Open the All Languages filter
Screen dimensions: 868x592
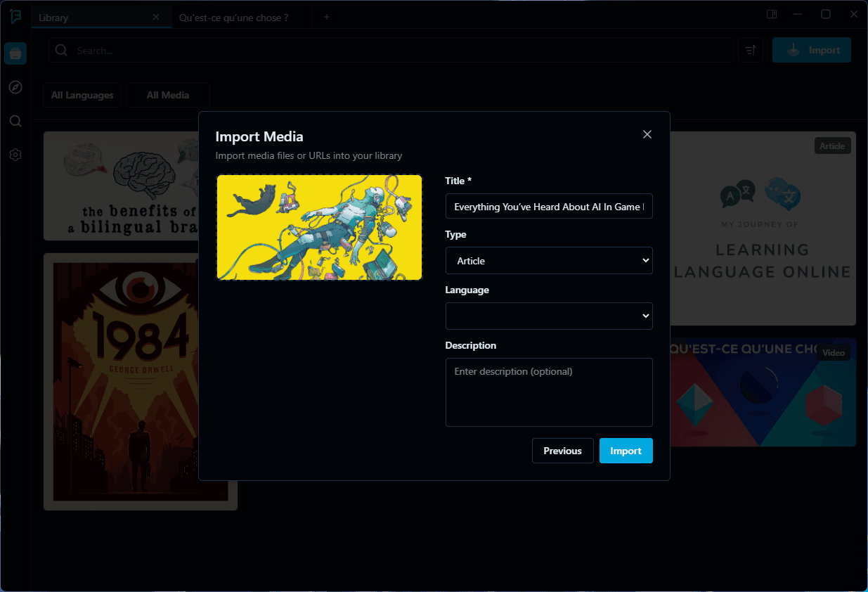tap(82, 95)
